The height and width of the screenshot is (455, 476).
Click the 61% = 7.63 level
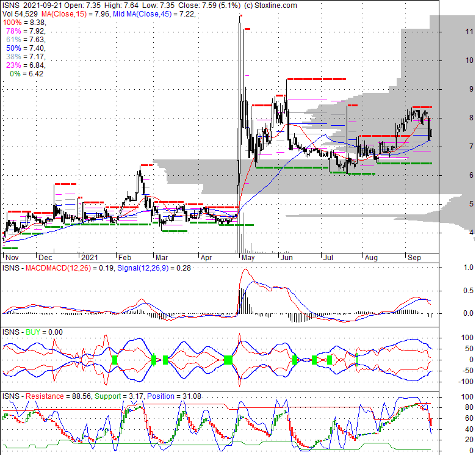click(26, 40)
